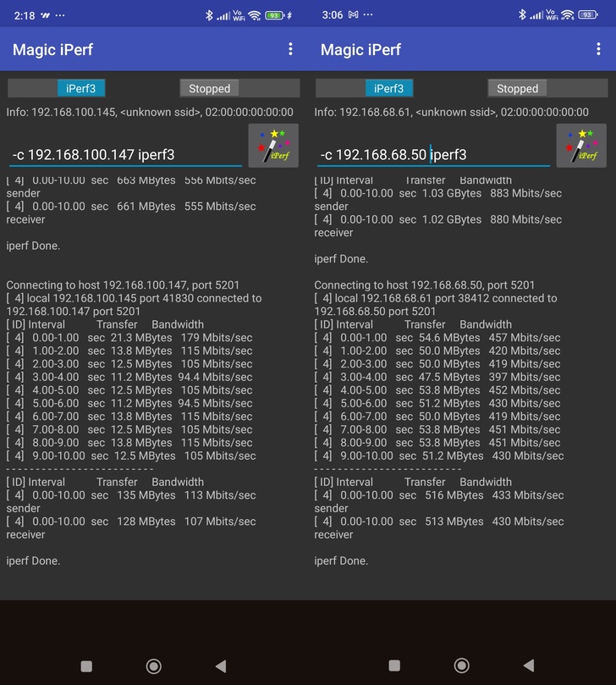Screen dimensions: 616x685
Task: Tap Android back triangle on right screen
Action: tap(529, 666)
